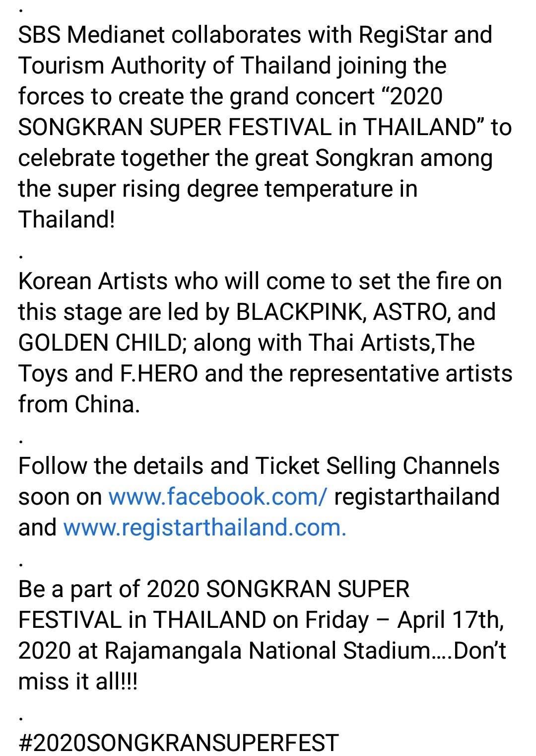The width and height of the screenshot is (536, 756).
Task: Click the F.HERO artist name
Action: [159, 373]
